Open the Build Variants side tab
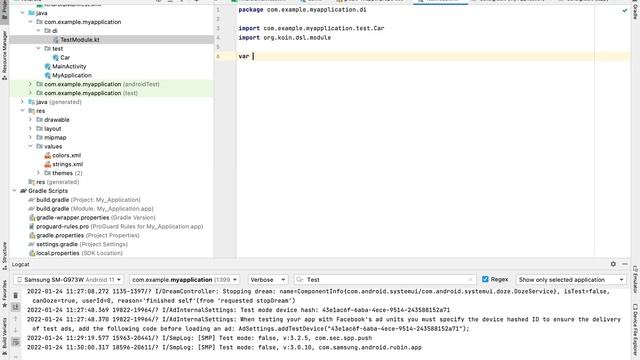 click(x=4, y=336)
